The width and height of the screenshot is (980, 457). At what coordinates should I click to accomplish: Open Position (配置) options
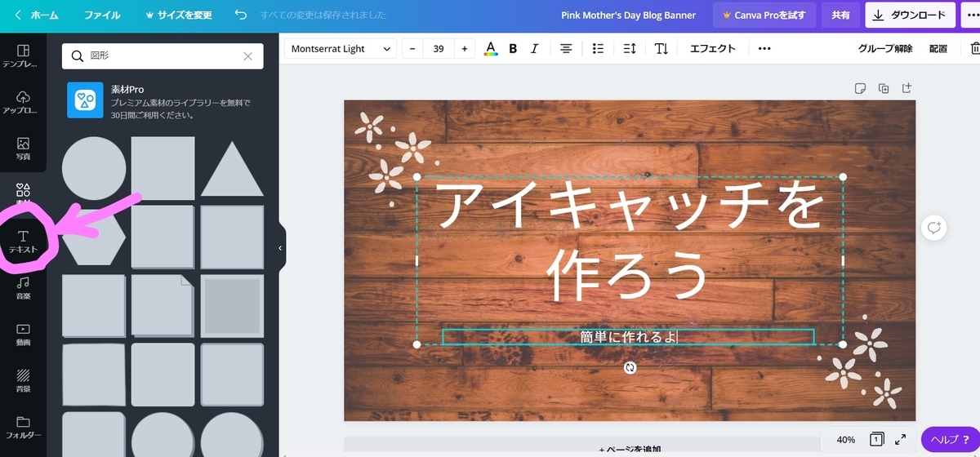click(x=938, y=49)
